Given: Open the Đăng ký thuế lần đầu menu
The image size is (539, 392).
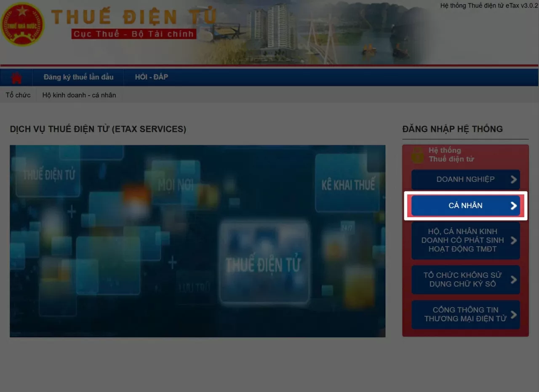Looking at the screenshot, I should tap(78, 77).
